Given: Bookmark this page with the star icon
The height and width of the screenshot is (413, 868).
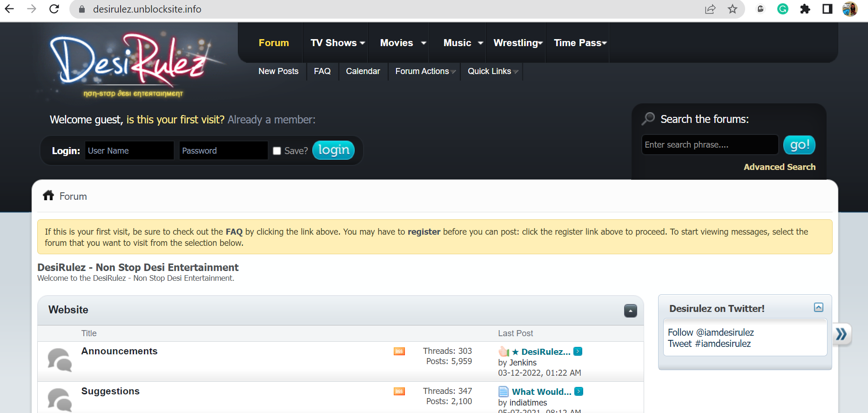Looking at the screenshot, I should [x=732, y=9].
